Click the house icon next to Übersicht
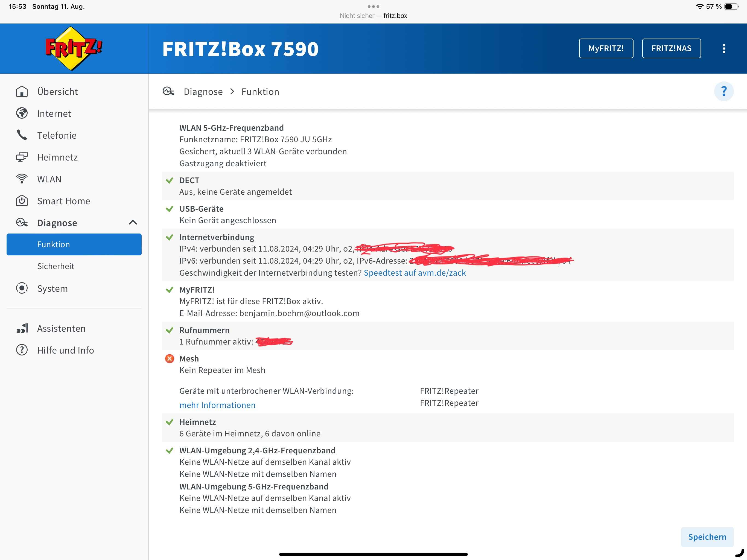747x560 pixels. pos(22,92)
